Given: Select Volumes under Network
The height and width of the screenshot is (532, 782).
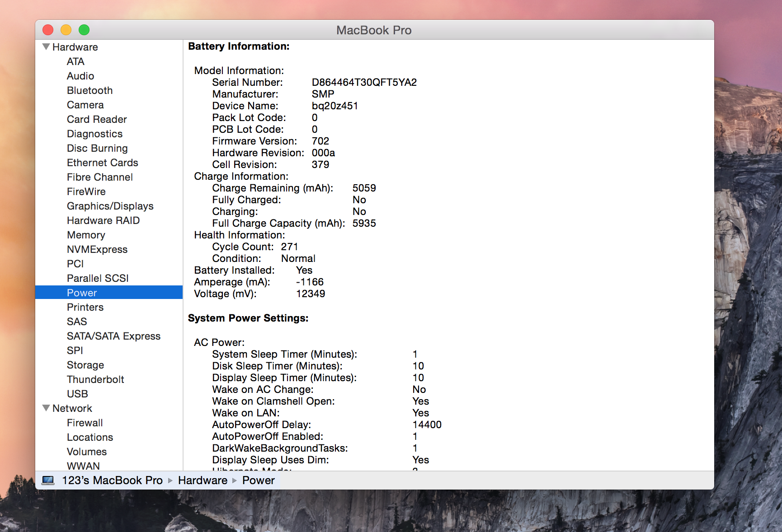Looking at the screenshot, I should [x=87, y=452].
